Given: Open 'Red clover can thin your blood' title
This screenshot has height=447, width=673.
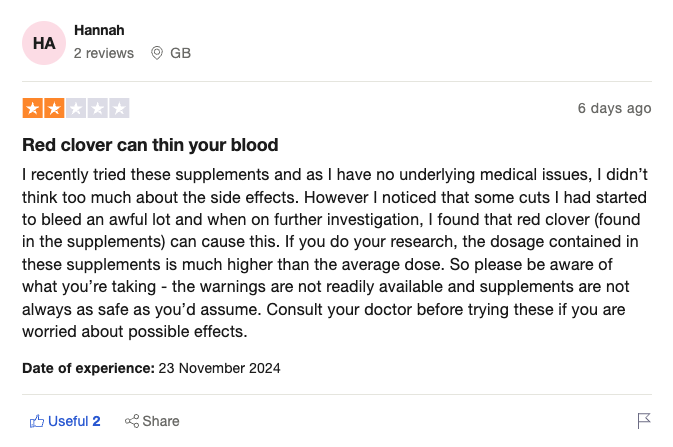Looking at the screenshot, I should [x=150, y=145].
